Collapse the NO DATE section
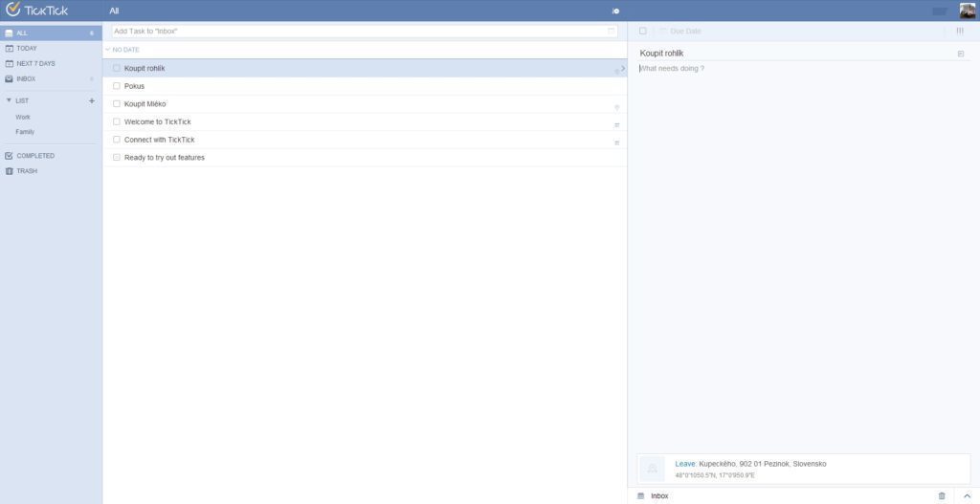The height and width of the screenshot is (504, 980). [x=108, y=49]
